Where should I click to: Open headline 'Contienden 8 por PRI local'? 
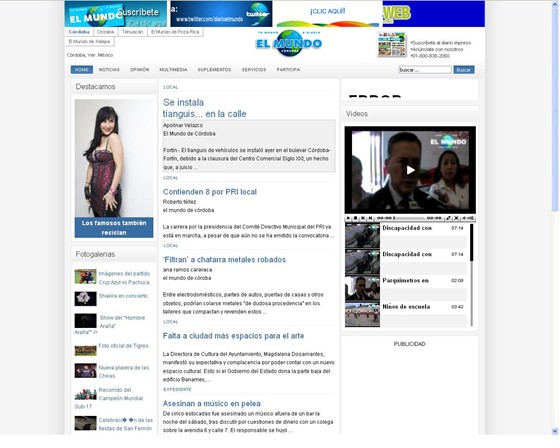point(210,192)
